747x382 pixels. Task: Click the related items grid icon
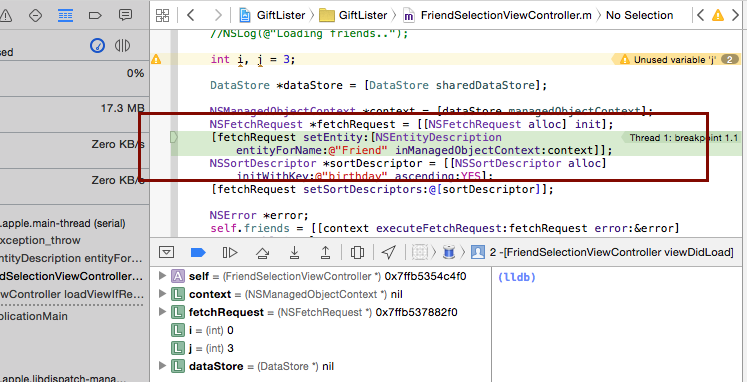162,16
